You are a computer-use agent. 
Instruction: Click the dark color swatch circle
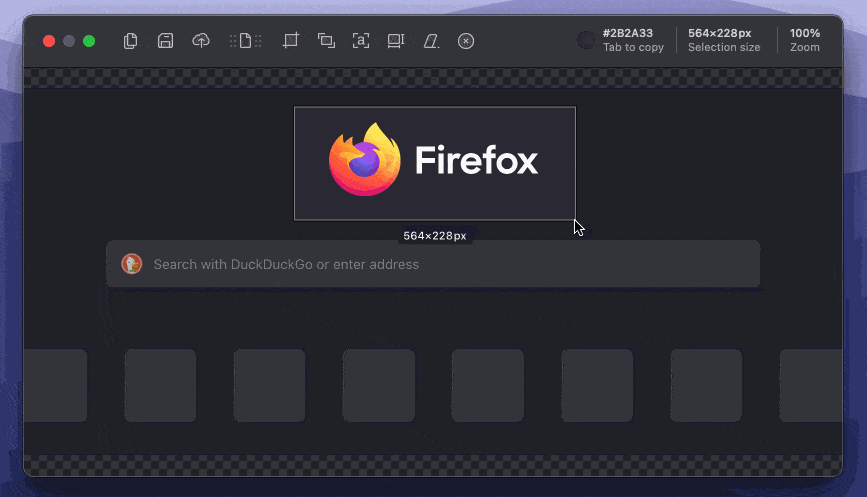click(x=586, y=40)
